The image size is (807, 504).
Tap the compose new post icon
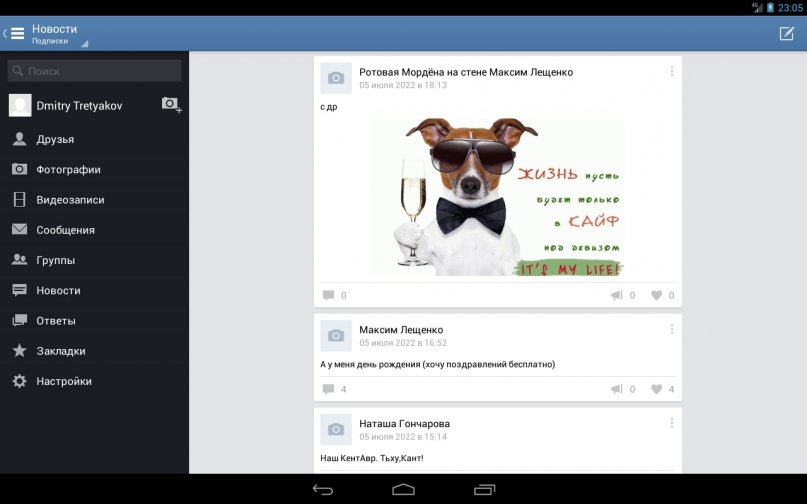point(786,33)
